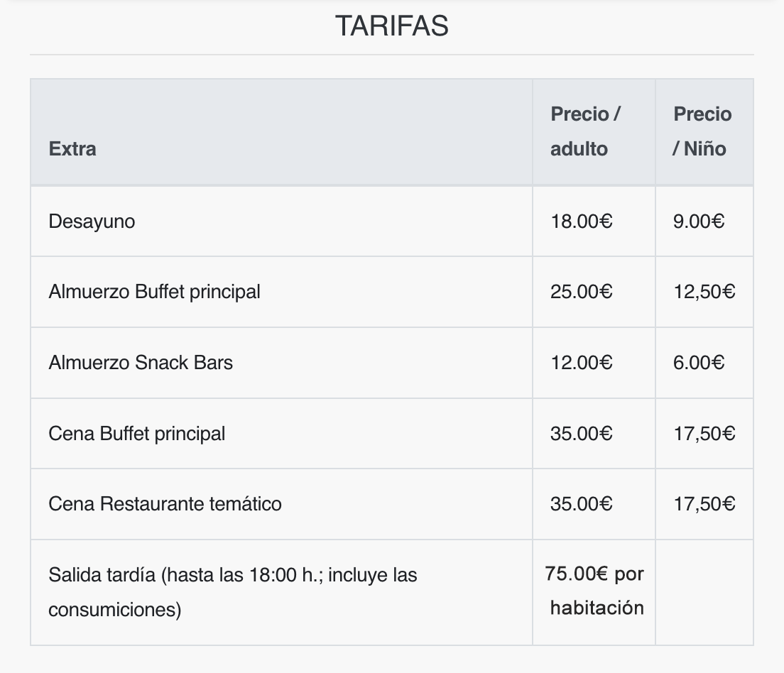Click the 12.00€ adult snack price

[581, 363]
